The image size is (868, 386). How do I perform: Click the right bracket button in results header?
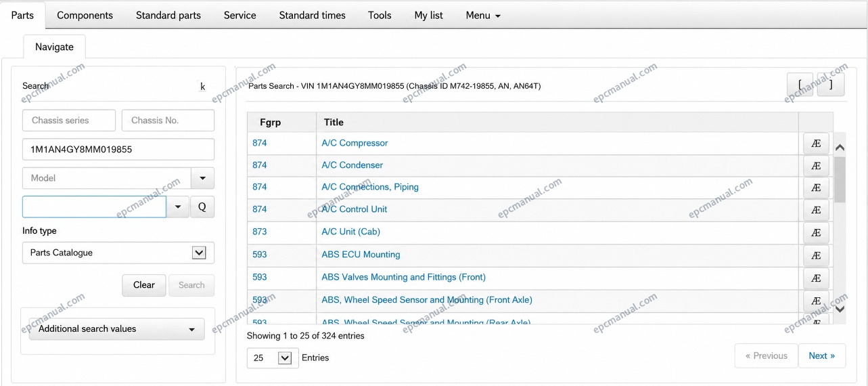pyautogui.click(x=831, y=85)
